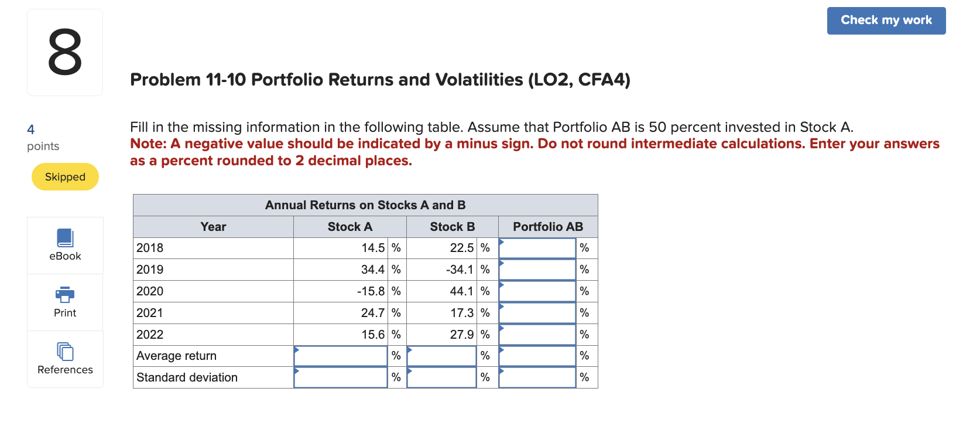This screenshot has height=429, width=980.
Task: Click blue marker on 2018 Portfolio AB field
Action: coord(501,242)
